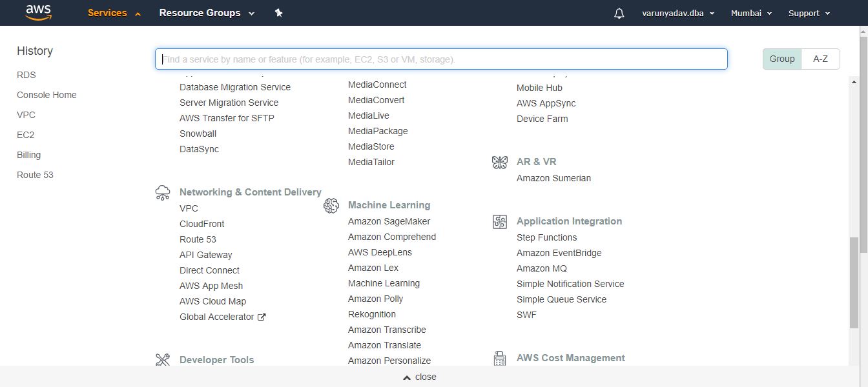Open Rekognition service
Screen dimensions: 868x387
(x=372, y=314)
